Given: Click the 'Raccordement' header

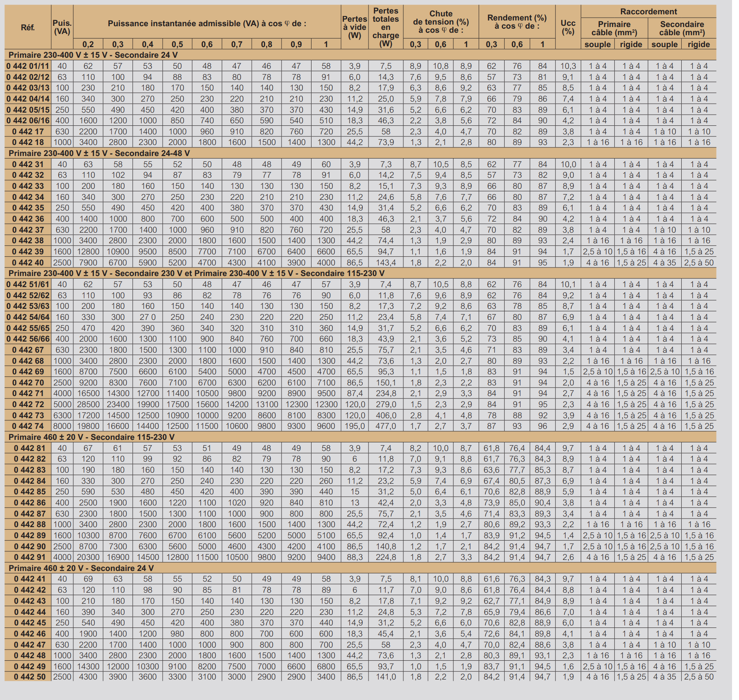Looking at the screenshot, I should 648,11.
